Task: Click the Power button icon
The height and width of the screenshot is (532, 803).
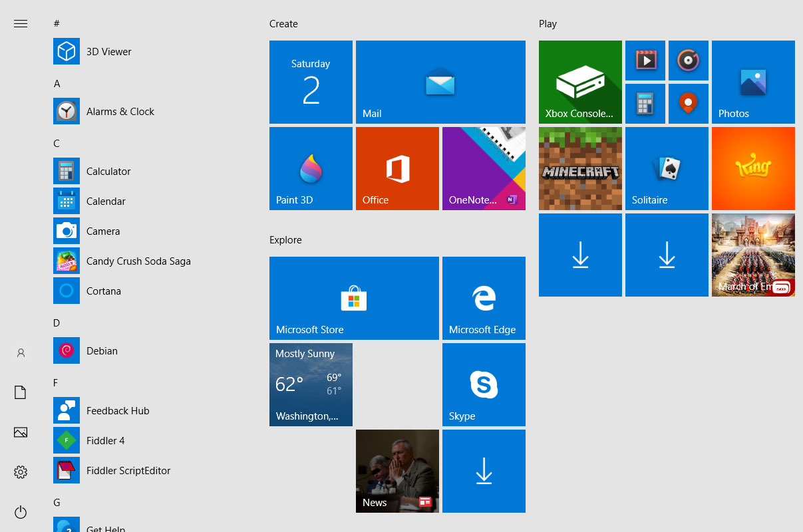Action: coord(21,512)
